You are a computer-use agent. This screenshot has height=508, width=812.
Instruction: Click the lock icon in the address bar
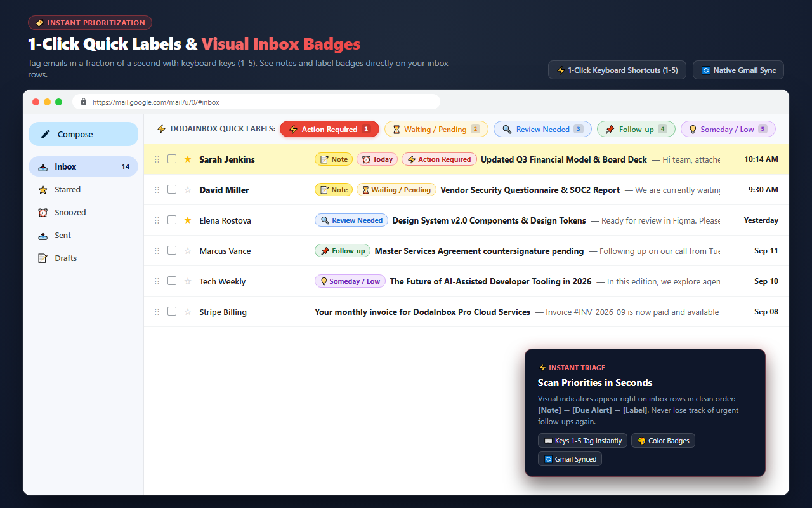[x=84, y=102]
